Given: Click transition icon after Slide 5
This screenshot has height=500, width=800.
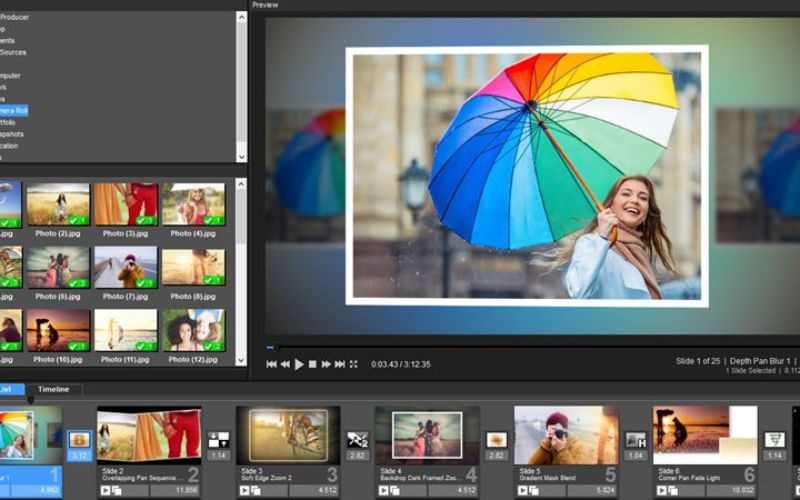Looking at the screenshot, I should [635, 439].
